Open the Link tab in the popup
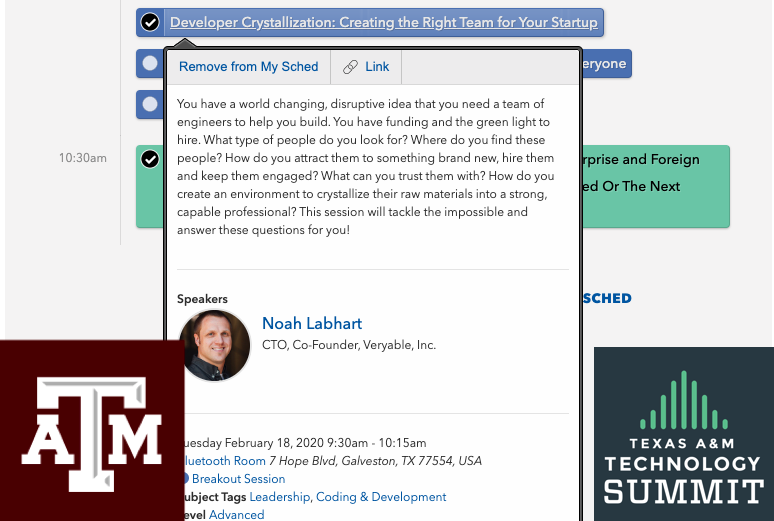774x521 pixels. (x=366, y=67)
